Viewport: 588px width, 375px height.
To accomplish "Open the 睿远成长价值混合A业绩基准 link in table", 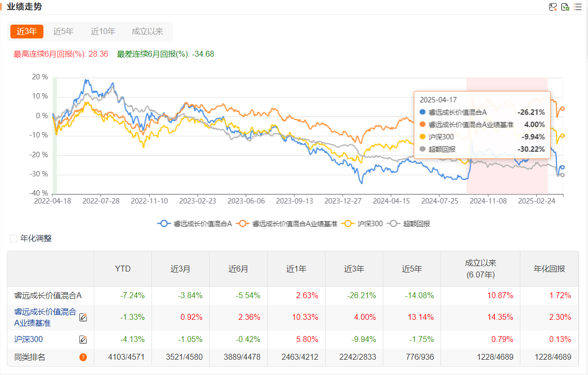I will (45, 317).
